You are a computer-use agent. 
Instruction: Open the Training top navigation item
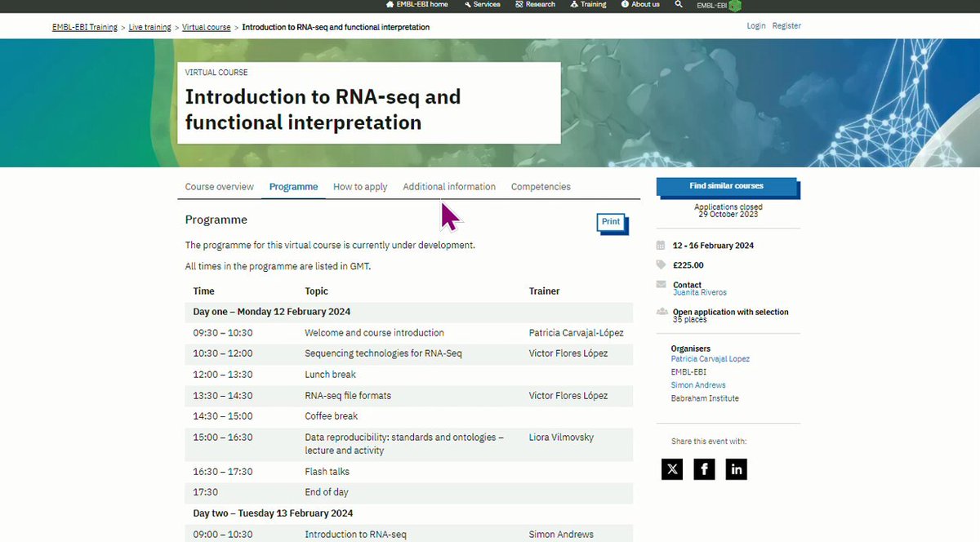click(588, 4)
